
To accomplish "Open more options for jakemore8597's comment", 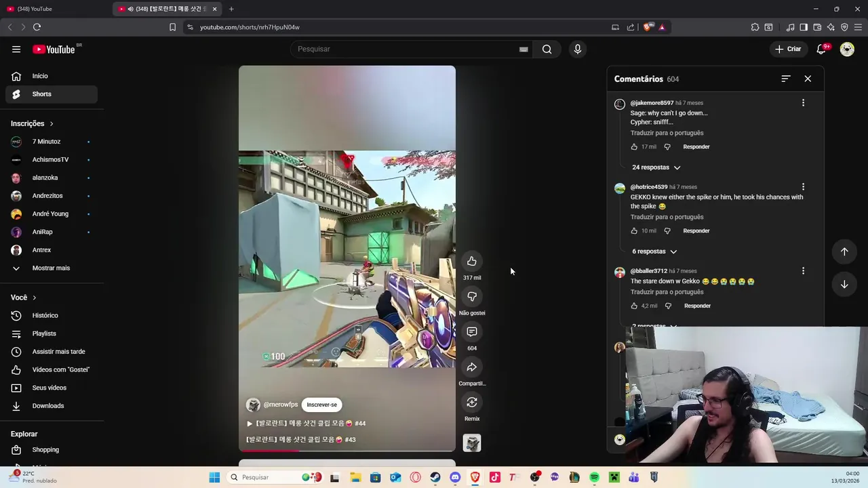I will click(x=803, y=103).
